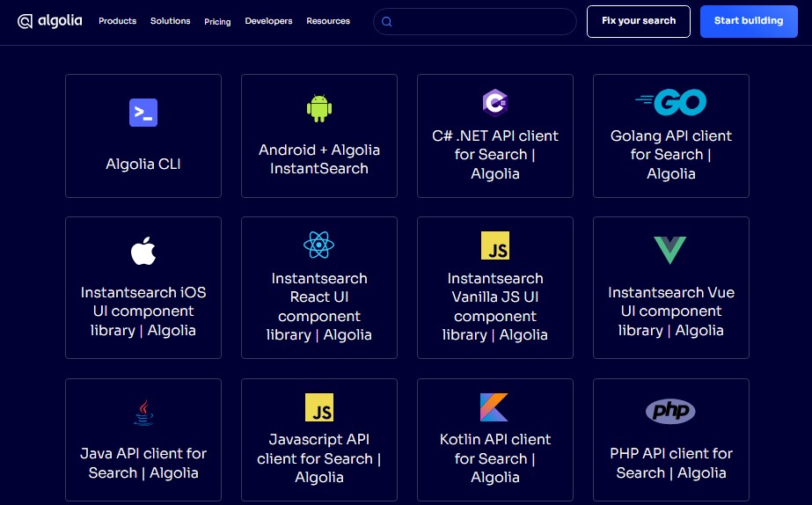Click the Java coffee cup icon

(143, 413)
